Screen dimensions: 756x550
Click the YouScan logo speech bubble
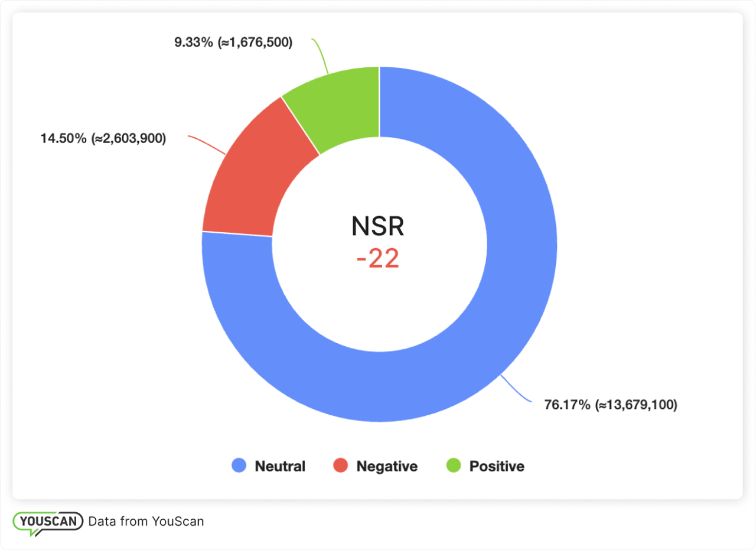point(47,522)
